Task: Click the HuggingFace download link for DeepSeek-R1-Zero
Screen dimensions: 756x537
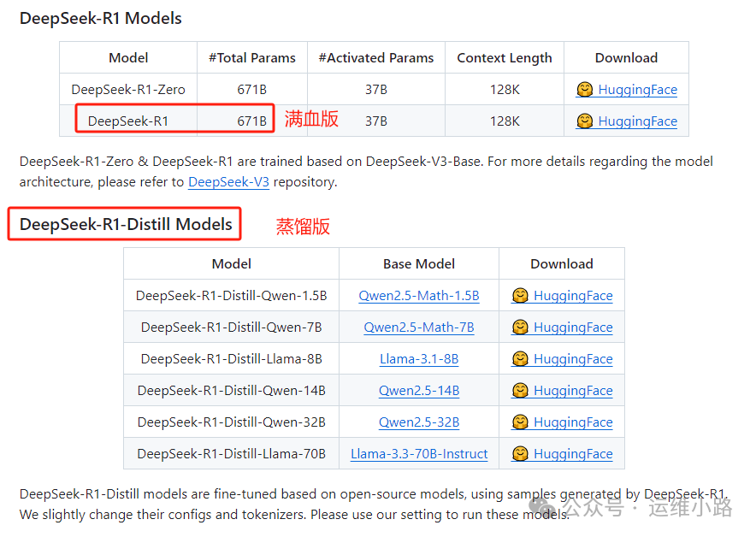Action: [x=636, y=89]
